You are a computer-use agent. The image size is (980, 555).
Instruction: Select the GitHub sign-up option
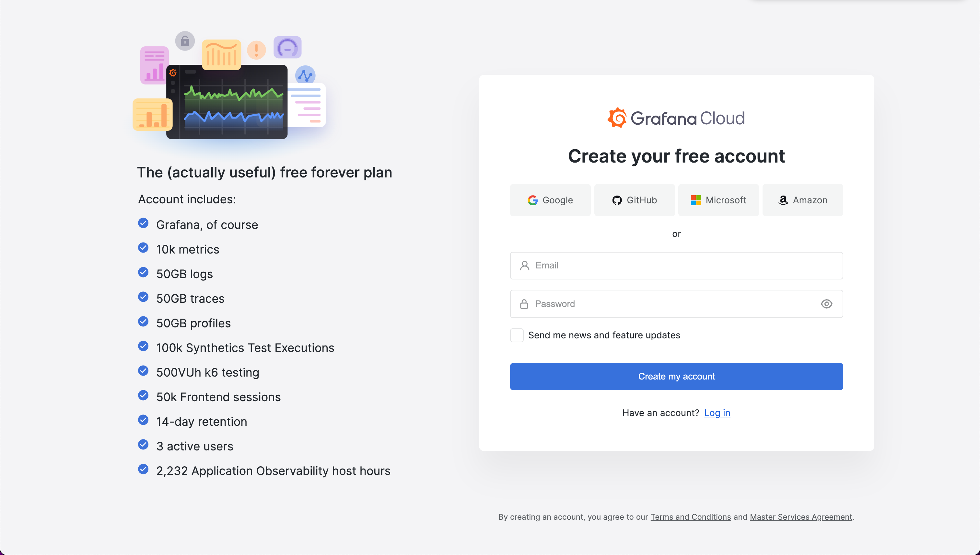tap(635, 200)
